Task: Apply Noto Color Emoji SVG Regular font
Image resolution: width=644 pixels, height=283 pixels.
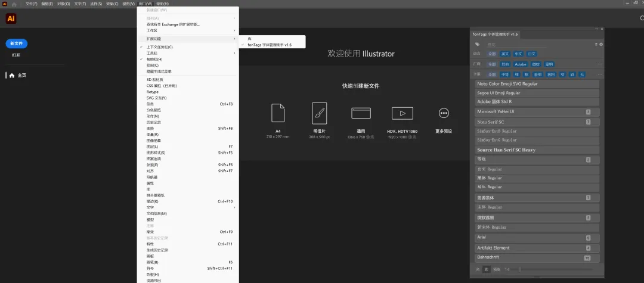Action: pyautogui.click(x=537, y=83)
